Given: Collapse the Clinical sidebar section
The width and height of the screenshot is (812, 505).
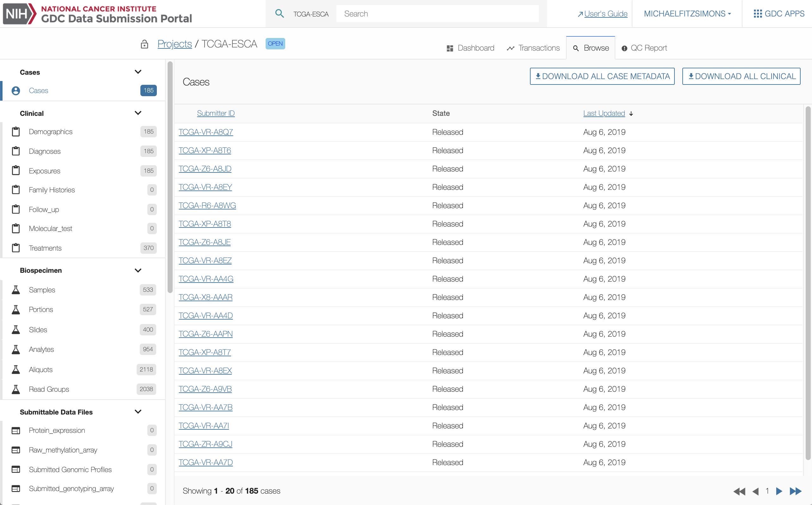Looking at the screenshot, I should (x=138, y=113).
